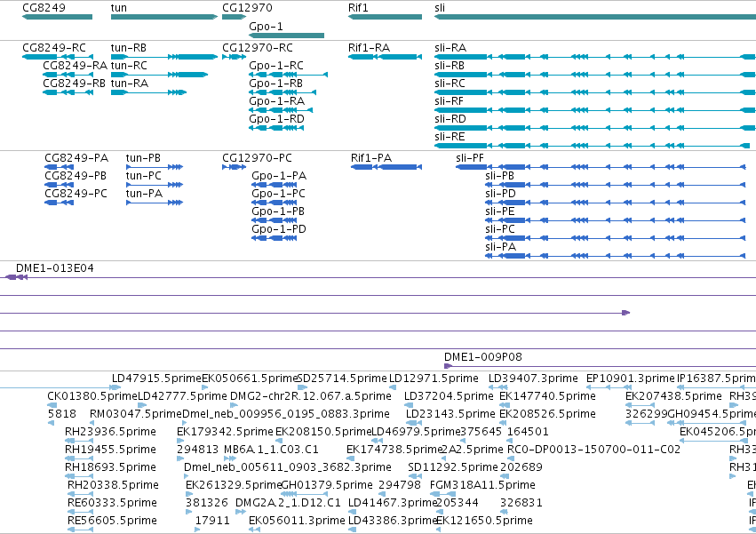Click EST label CK01380.5prime

click(92, 396)
